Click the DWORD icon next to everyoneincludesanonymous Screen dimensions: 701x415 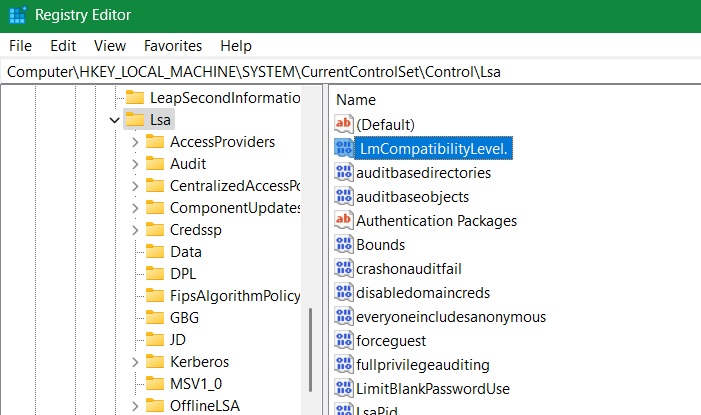[344, 316]
